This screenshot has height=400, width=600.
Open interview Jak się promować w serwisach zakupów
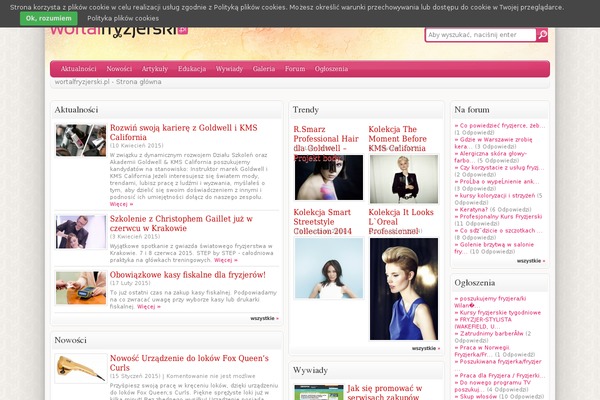[x=385, y=393]
